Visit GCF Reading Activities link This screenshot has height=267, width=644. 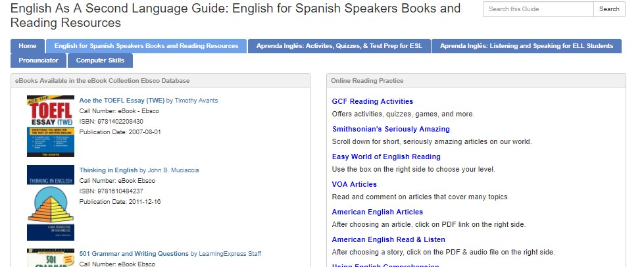[x=372, y=101]
